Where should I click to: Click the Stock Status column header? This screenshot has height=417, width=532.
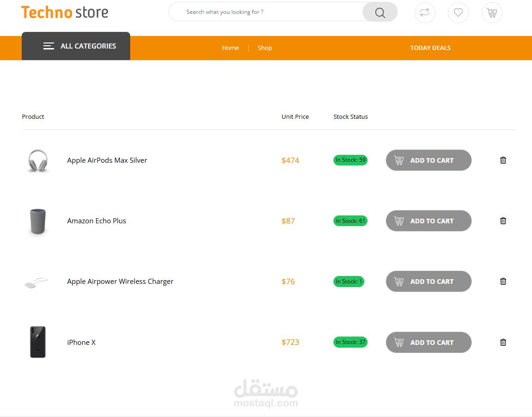pyautogui.click(x=351, y=117)
